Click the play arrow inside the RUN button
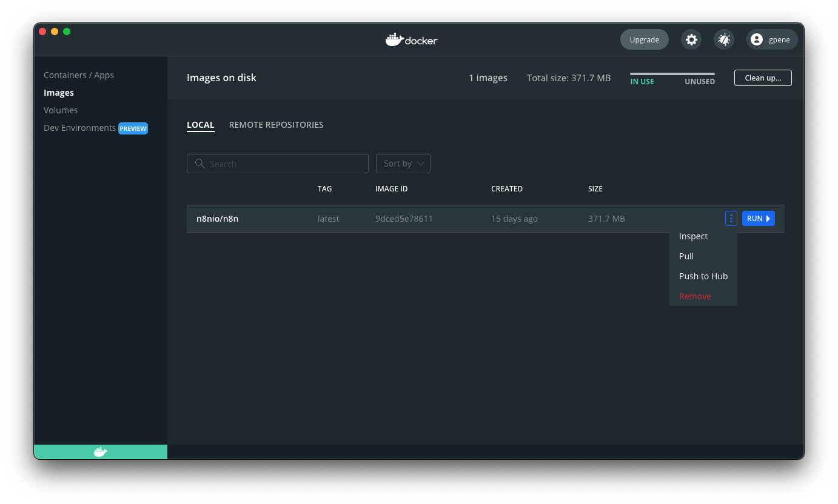The image size is (838, 504). coord(768,218)
